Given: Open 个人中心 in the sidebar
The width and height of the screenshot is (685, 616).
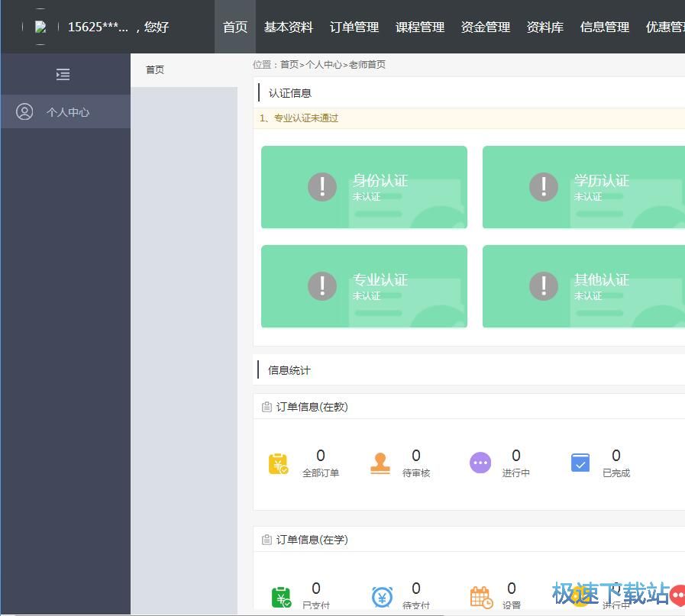Looking at the screenshot, I should [66, 112].
